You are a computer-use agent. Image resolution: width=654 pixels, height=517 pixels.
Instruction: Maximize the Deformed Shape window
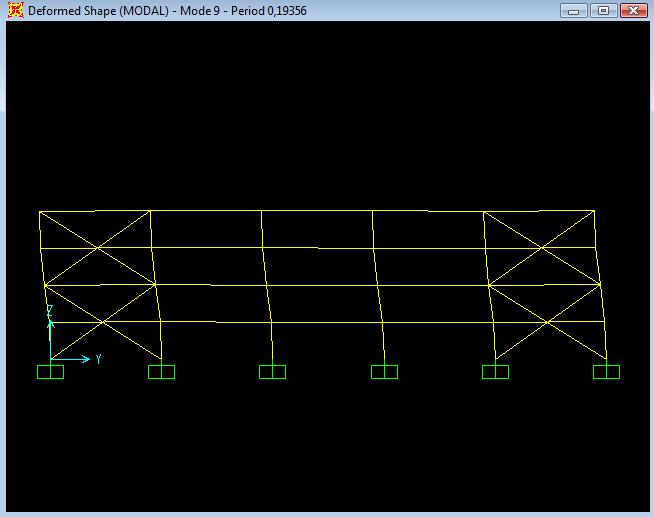[x=604, y=11]
